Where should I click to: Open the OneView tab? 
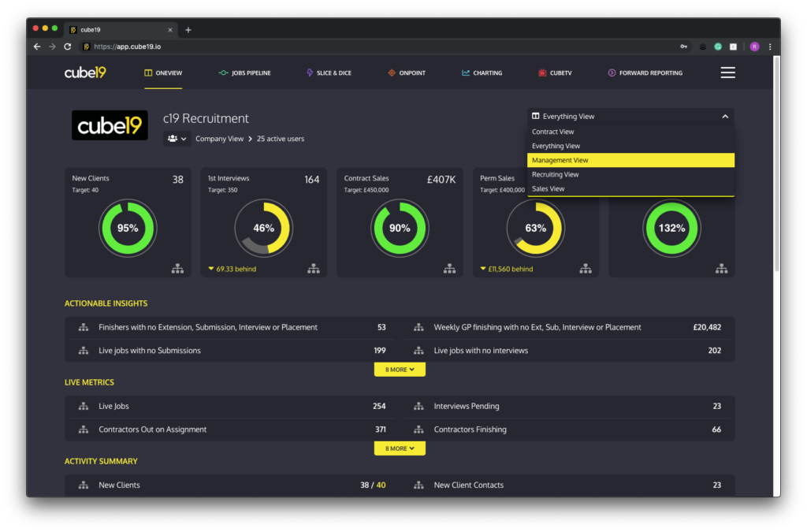pyautogui.click(x=163, y=73)
